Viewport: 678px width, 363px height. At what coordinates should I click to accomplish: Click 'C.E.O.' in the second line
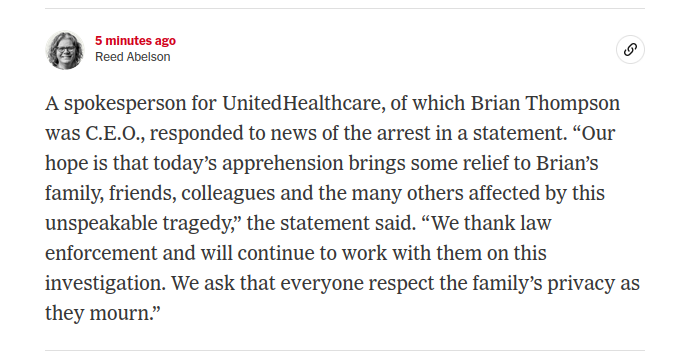pos(116,133)
